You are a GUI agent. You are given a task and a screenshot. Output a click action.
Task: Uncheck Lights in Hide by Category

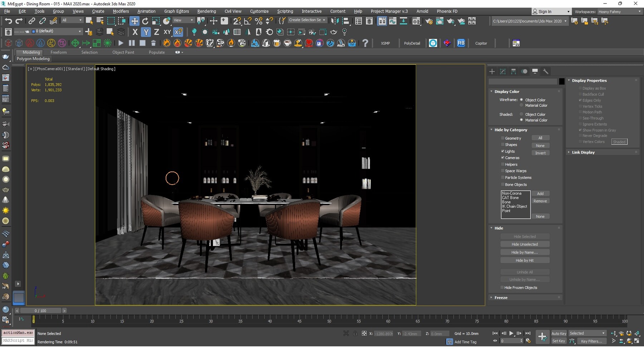click(x=503, y=151)
